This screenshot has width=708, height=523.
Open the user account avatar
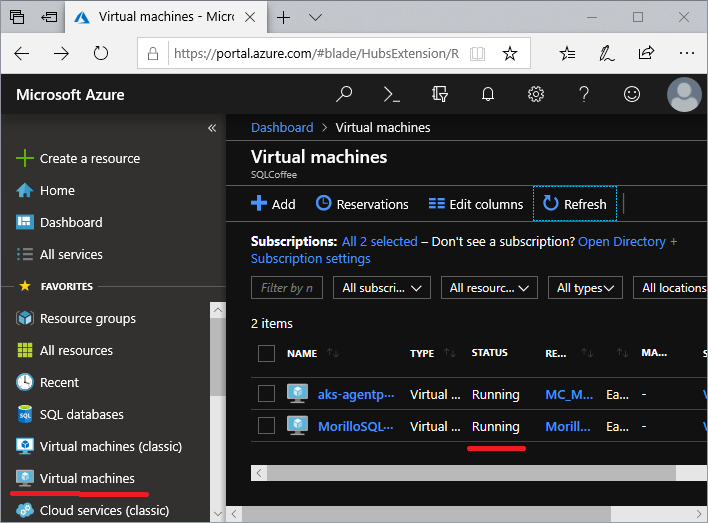coord(684,94)
